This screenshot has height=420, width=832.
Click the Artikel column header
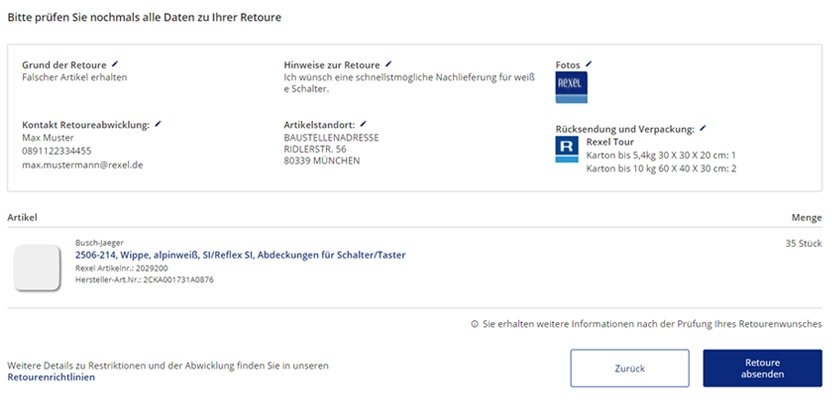(22, 217)
